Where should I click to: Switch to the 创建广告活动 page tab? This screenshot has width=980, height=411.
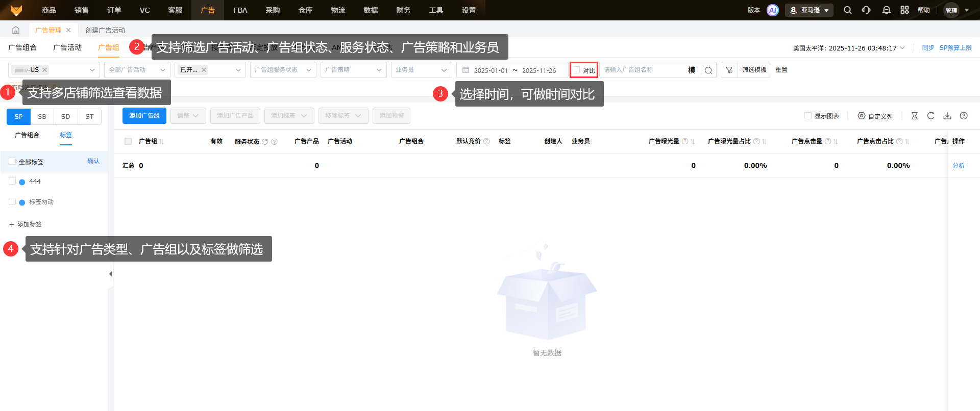click(105, 30)
